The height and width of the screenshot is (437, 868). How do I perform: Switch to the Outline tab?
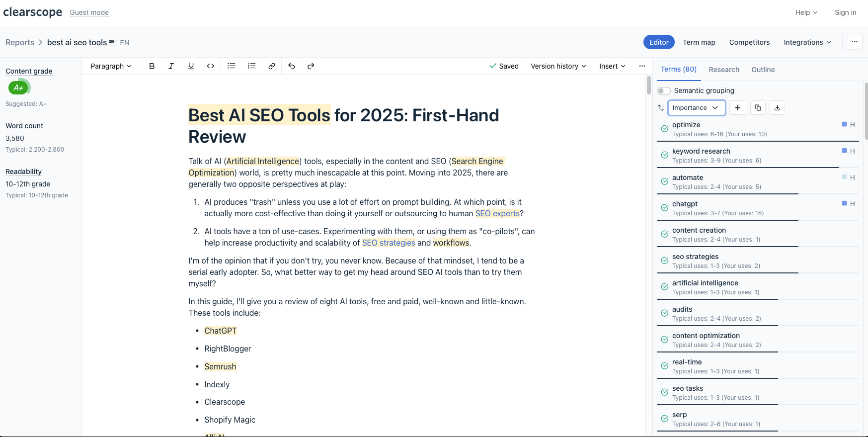[x=763, y=70]
